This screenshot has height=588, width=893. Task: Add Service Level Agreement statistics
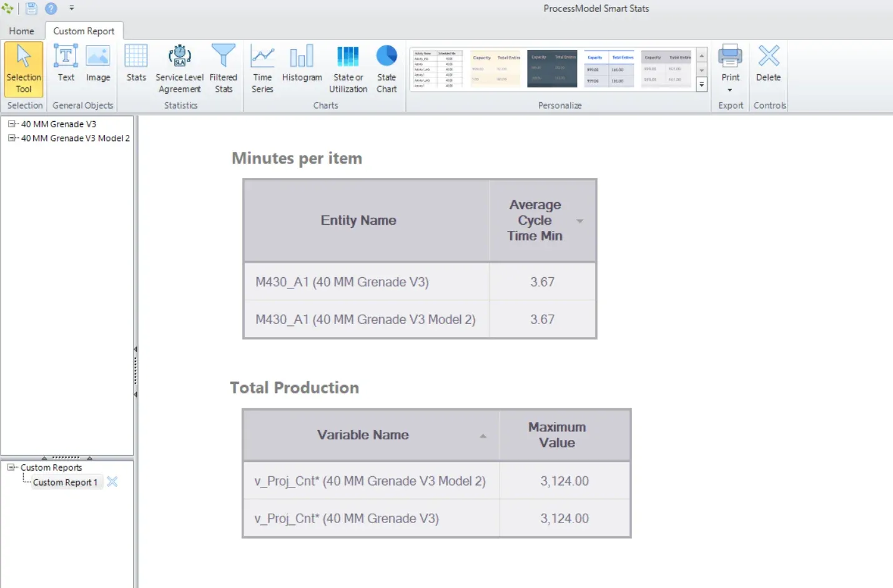tap(179, 69)
